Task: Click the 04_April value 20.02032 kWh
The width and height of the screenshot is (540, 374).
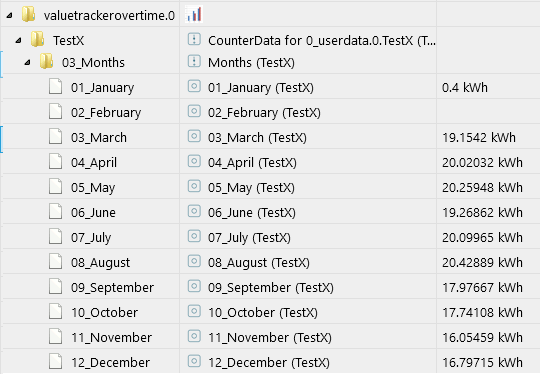Action: pos(482,163)
